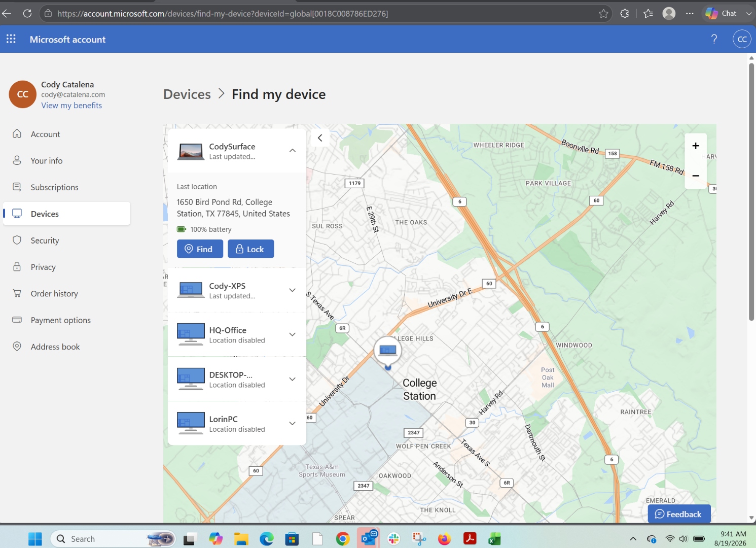Open Subscriptions in sidebar
The image size is (756, 548).
pyautogui.click(x=66, y=187)
